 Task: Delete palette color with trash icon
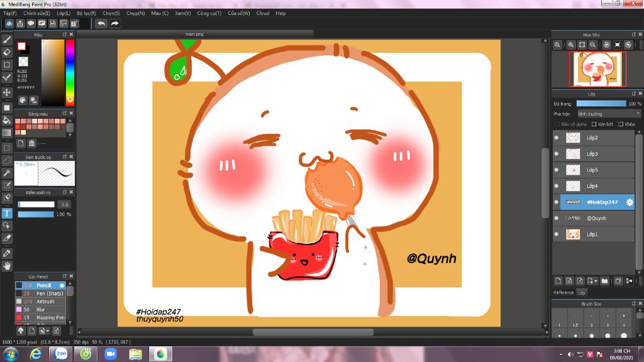pyautogui.click(x=31, y=143)
